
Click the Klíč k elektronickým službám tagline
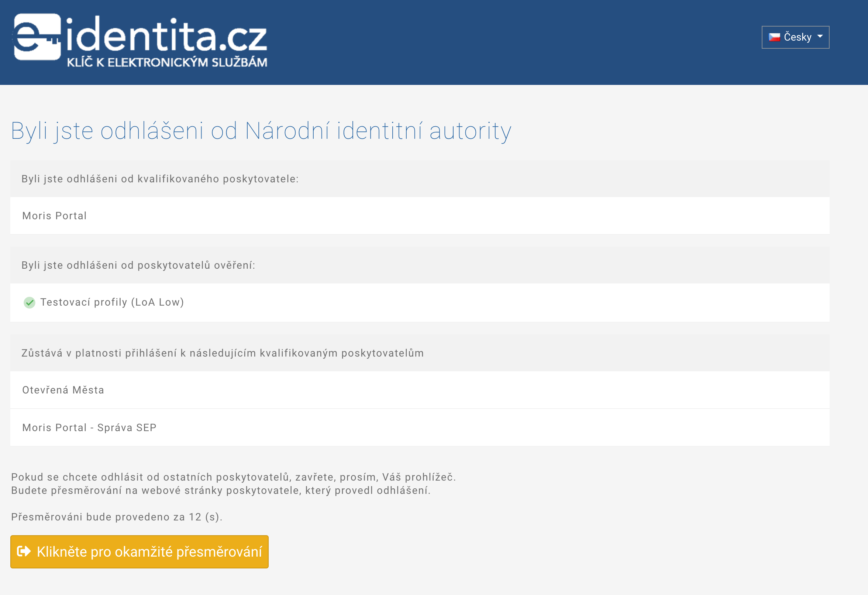coord(167,62)
